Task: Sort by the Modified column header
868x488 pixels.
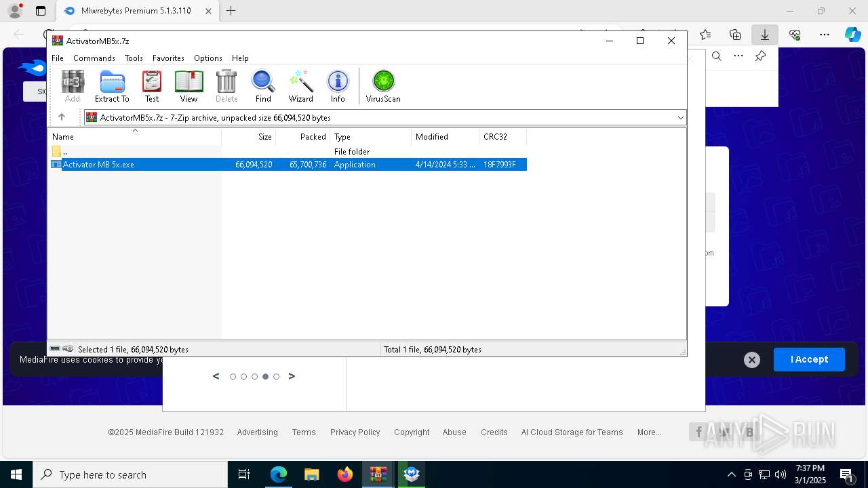Action: [x=446, y=137]
